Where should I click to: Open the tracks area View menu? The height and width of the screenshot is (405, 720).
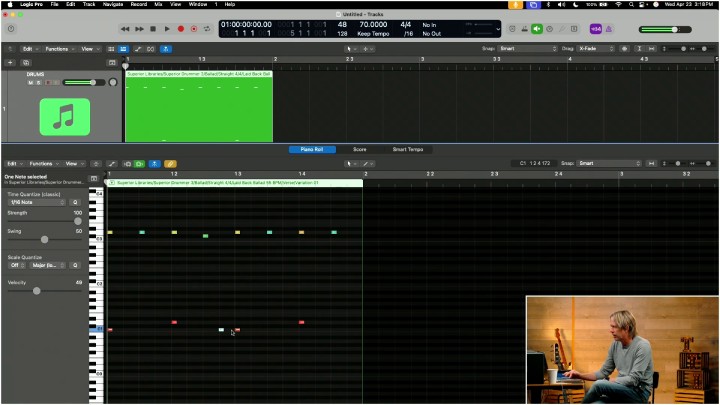(90, 49)
